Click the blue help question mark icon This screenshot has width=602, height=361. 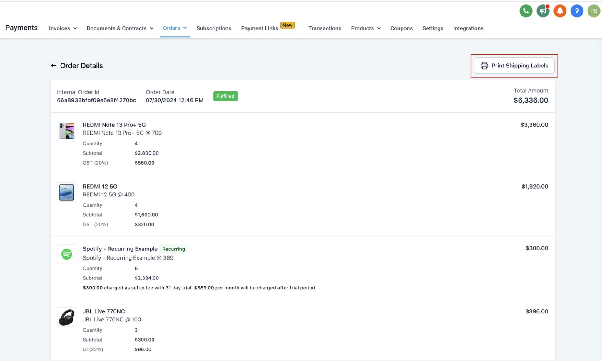click(577, 11)
